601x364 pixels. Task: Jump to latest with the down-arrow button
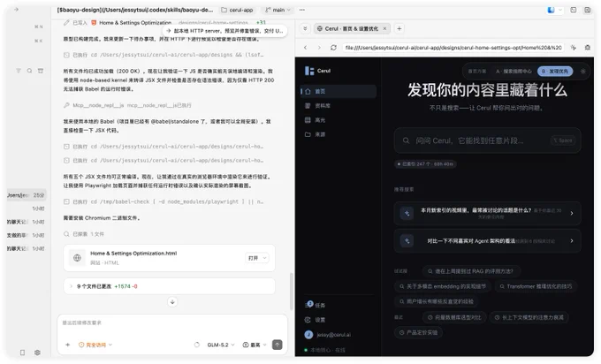pos(172,302)
